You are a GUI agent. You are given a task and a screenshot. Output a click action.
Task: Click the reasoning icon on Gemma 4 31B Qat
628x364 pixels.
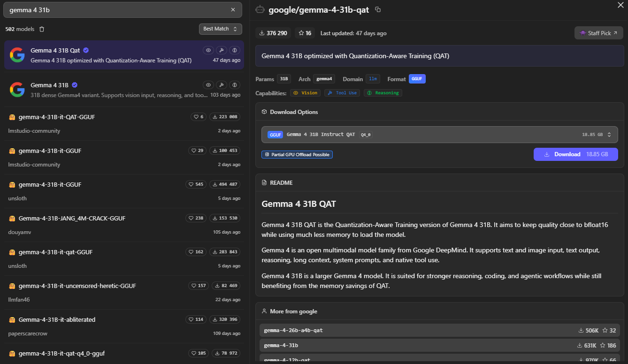pyautogui.click(x=235, y=50)
